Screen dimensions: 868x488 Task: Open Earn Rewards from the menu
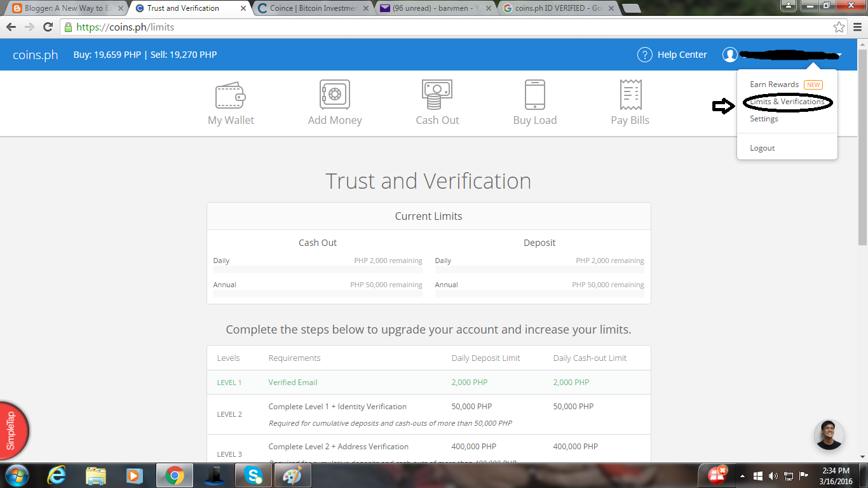775,84
